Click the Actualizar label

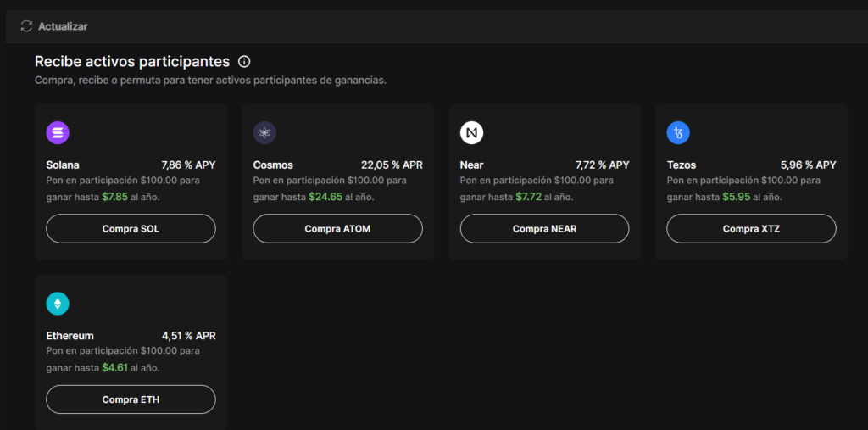pos(63,26)
